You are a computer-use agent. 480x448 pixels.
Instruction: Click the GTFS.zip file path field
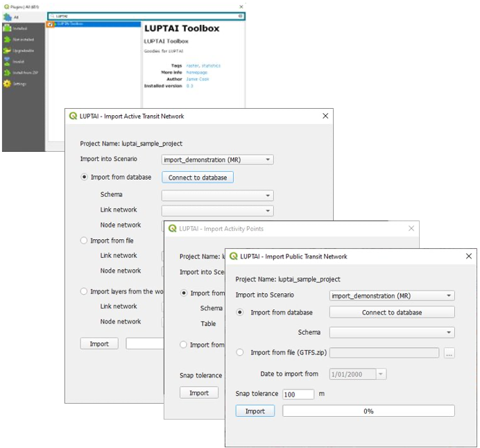point(384,353)
